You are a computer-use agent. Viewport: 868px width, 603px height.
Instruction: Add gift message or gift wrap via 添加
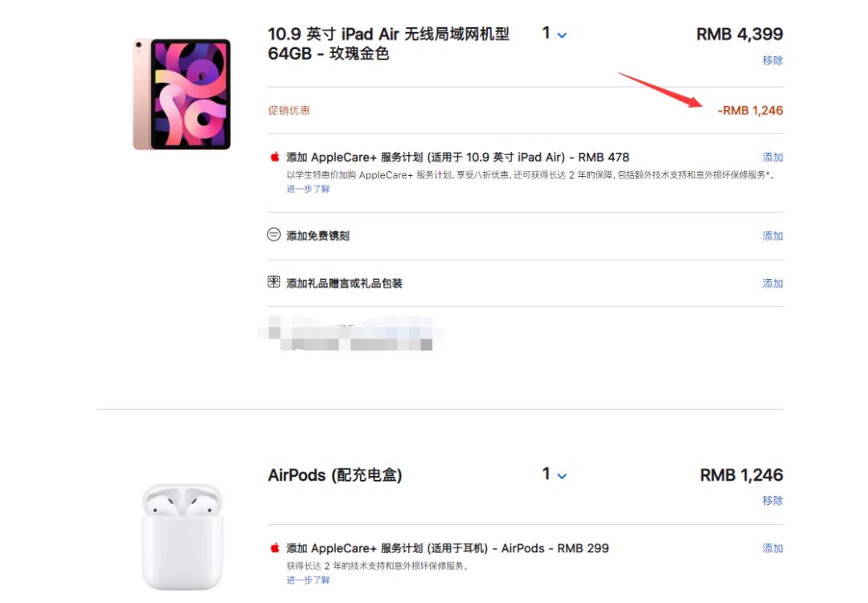click(772, 283)
